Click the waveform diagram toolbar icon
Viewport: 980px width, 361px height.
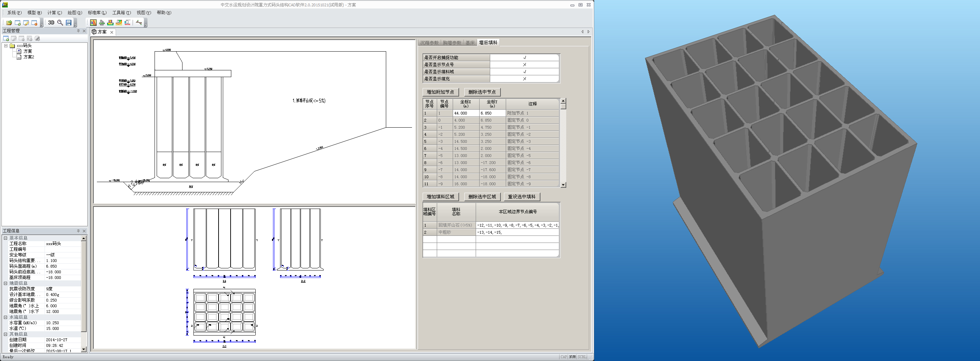point(139,23)
